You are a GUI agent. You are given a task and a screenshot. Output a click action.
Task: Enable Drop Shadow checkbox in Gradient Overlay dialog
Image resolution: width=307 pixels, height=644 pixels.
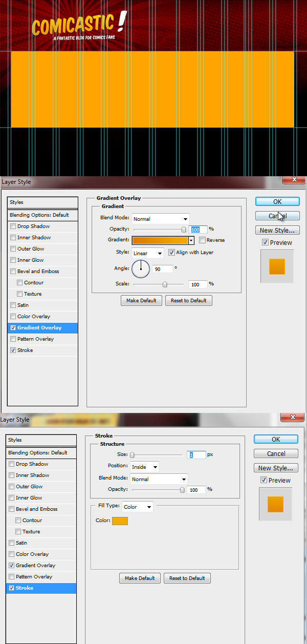pyautogui.click(x=13, y=226)
